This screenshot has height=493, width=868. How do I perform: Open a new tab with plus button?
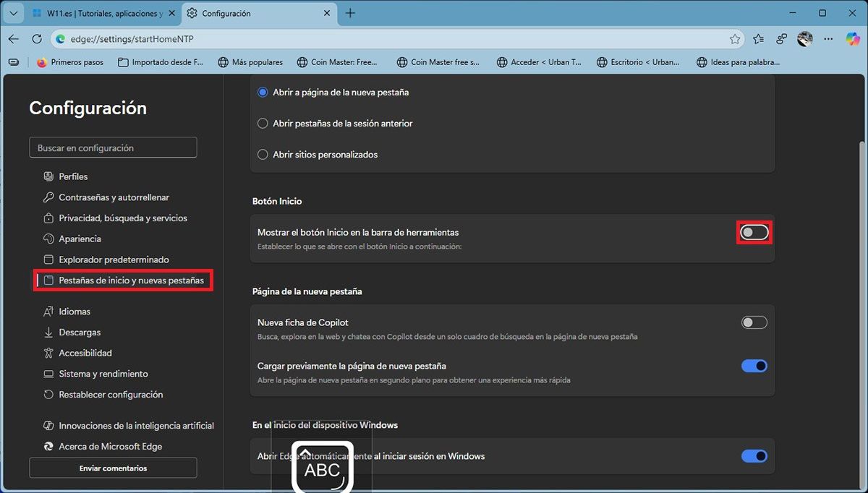350,13
